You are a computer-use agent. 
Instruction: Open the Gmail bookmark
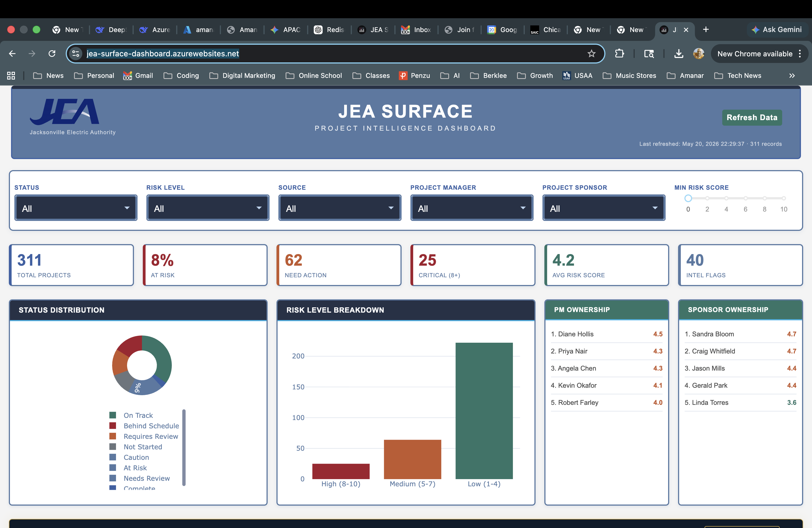[138, 75]
